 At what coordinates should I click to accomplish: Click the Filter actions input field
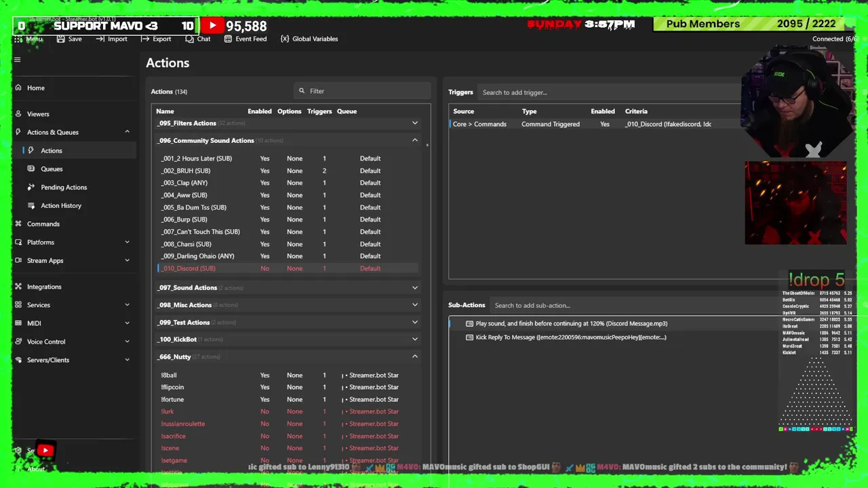363,91
